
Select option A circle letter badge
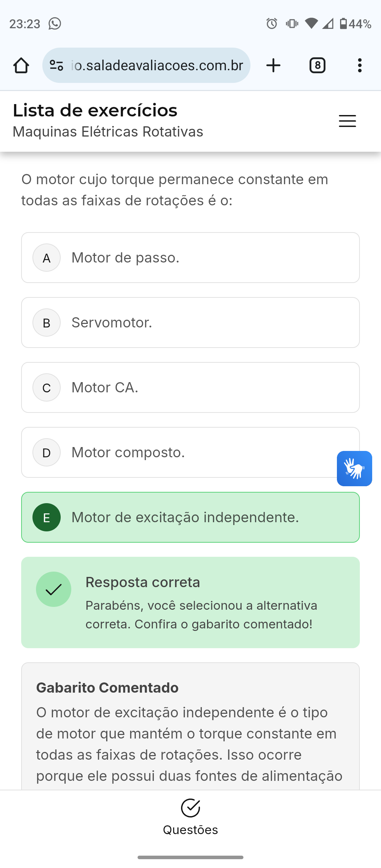(x=47, y=258)
